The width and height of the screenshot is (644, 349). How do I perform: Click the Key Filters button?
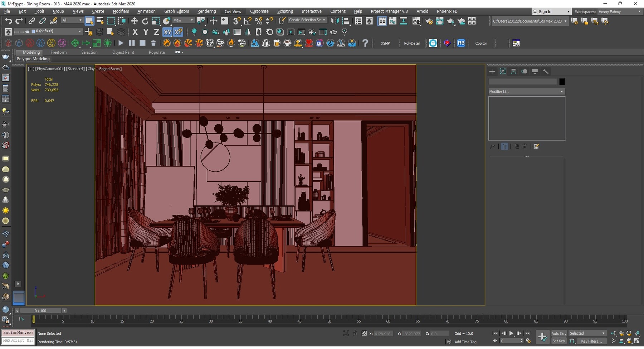[x=592, y=341]
